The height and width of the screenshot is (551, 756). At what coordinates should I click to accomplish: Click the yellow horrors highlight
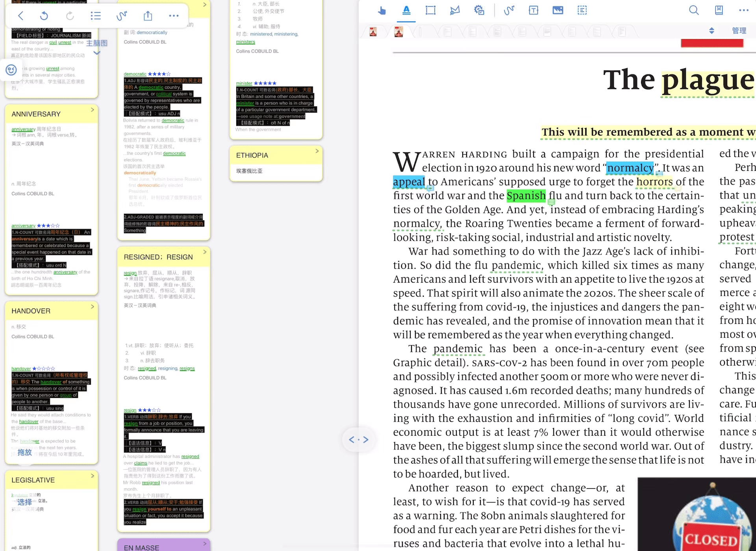coord(654,182)
